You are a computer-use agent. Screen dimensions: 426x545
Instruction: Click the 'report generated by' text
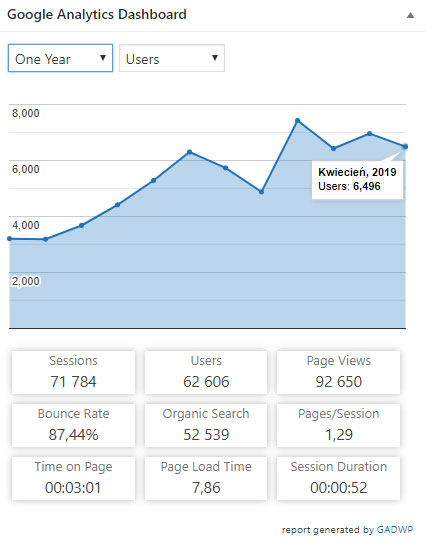click(x=328, y=530)
